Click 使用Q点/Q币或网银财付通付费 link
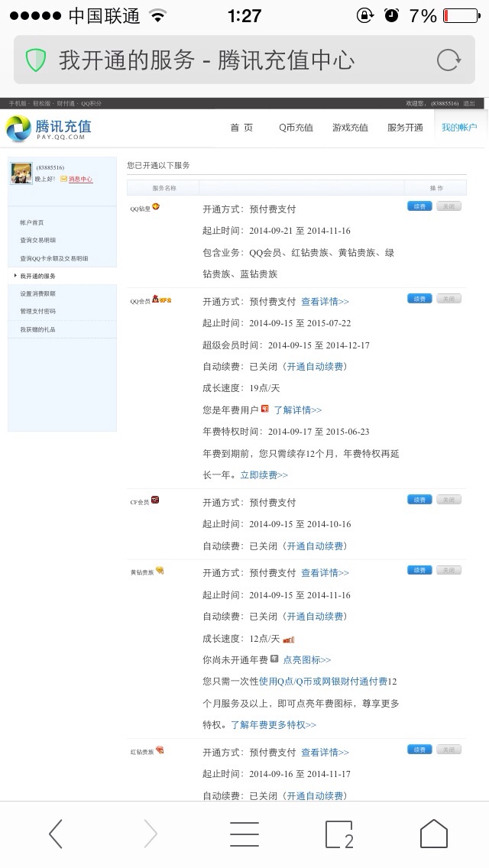The height and width of the screenshot is (868, 489). tap(323, 682)
